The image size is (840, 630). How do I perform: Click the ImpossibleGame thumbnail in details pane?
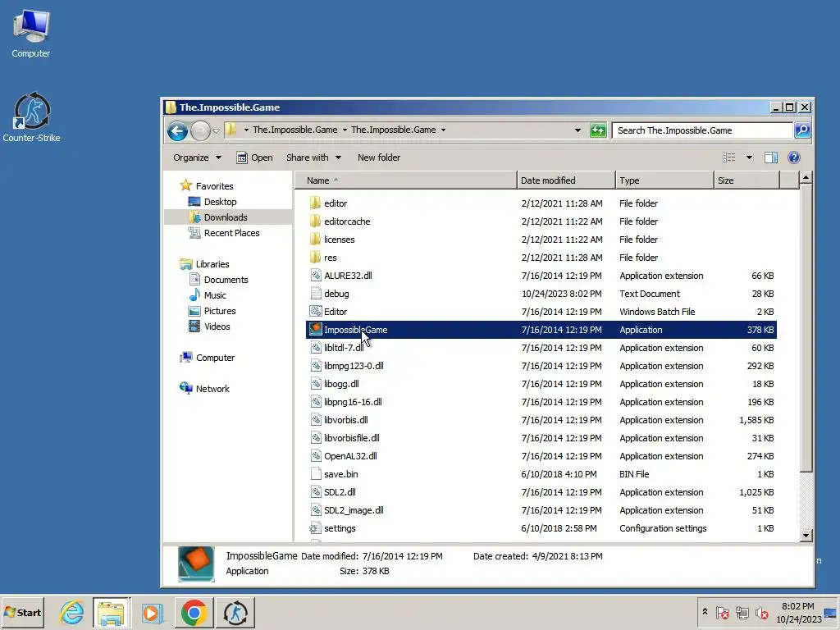tap(196, 564)
